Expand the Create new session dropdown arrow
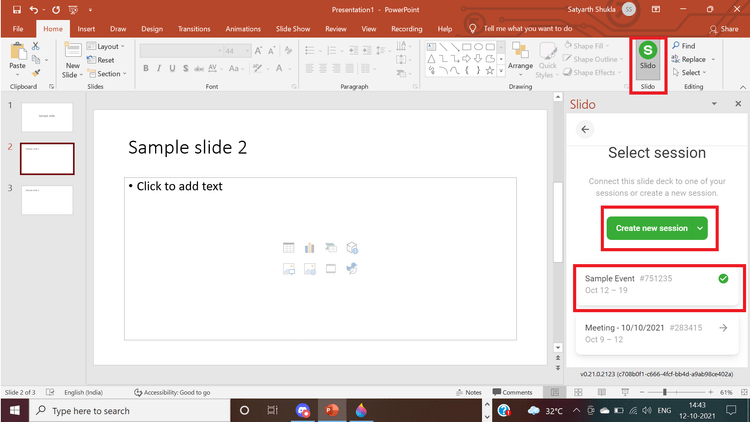This screenshot has height=422, width=750. (x=698, y=228)
